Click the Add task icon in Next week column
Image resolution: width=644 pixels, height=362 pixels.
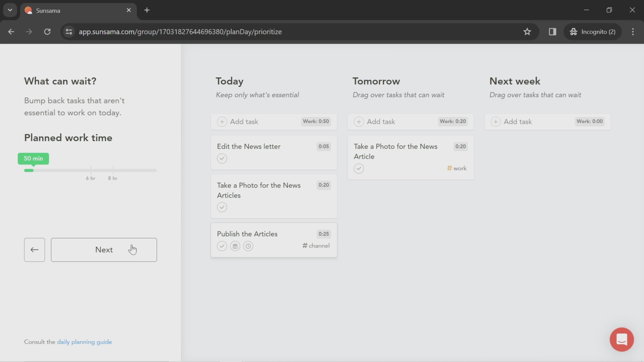tap(496, 122)
